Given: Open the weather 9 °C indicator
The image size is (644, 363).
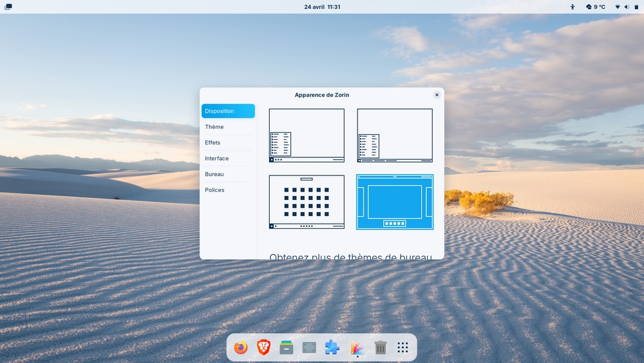Looking at the screenshot, I should [x=596, y=6].
